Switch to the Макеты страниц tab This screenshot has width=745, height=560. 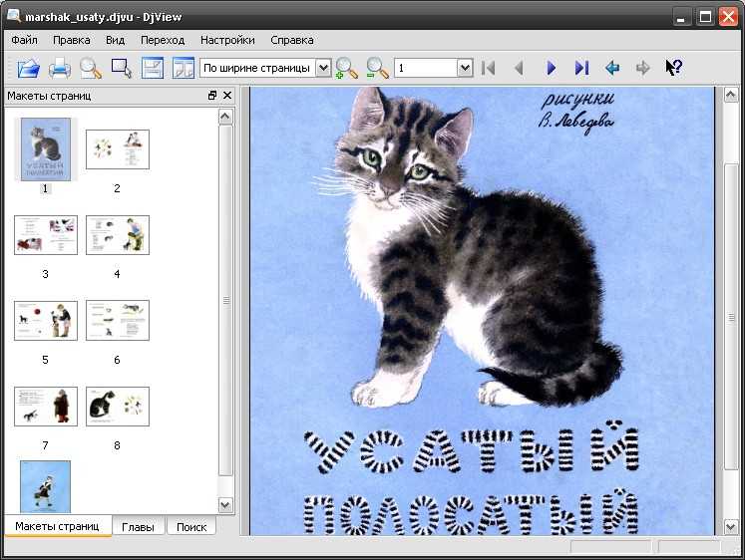pyautogui.click(x=58, y=526)
